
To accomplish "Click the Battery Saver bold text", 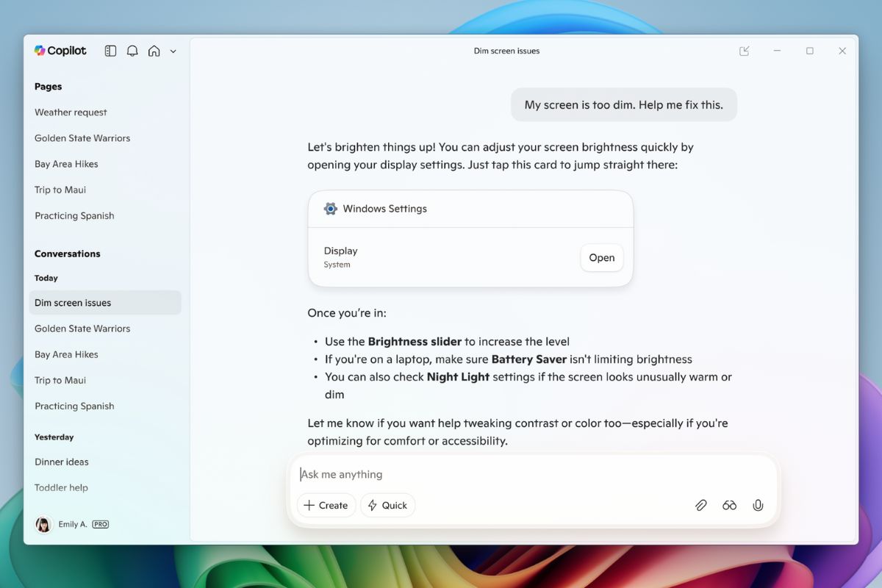I will point(529,359).
